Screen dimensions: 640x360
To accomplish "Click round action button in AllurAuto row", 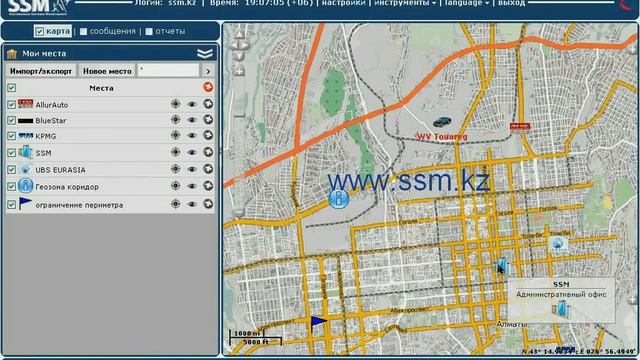I will 208,104.
